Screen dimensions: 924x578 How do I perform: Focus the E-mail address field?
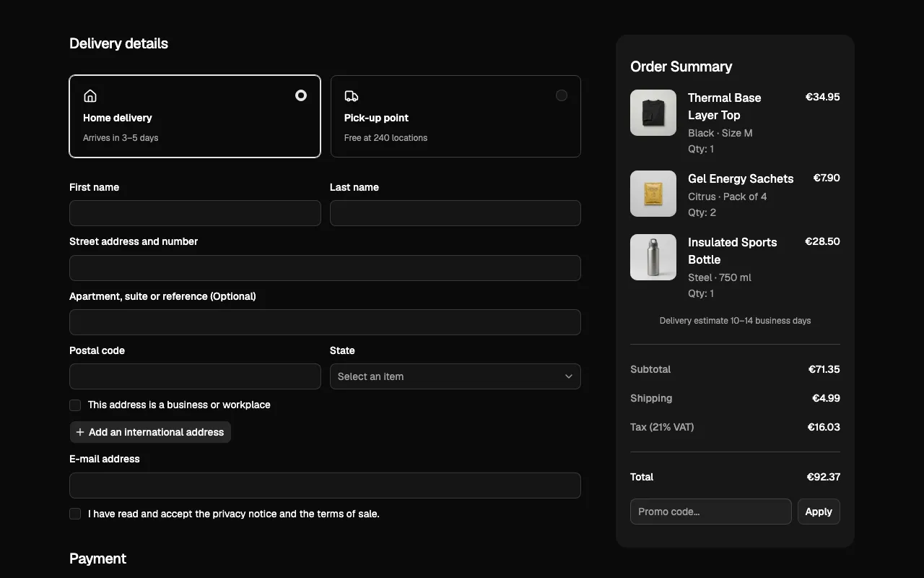tap(325, 486)
